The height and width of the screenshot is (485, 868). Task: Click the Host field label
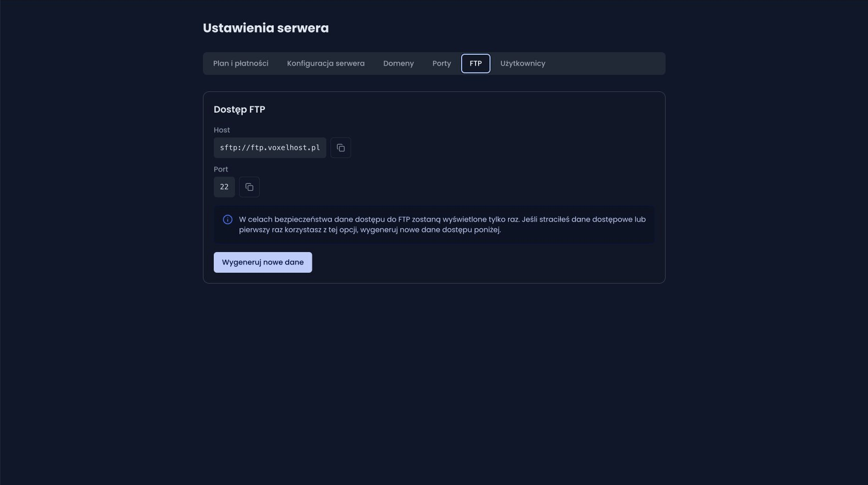[222, 130]
